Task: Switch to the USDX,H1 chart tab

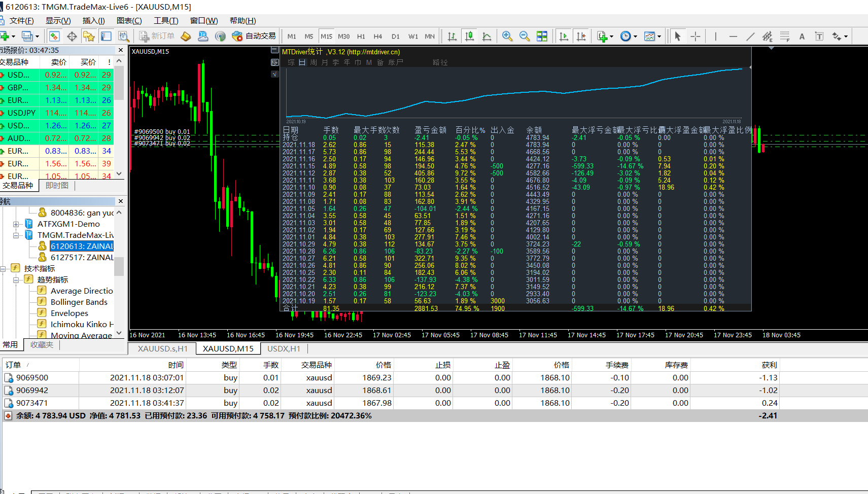Action: coord(284,348)
